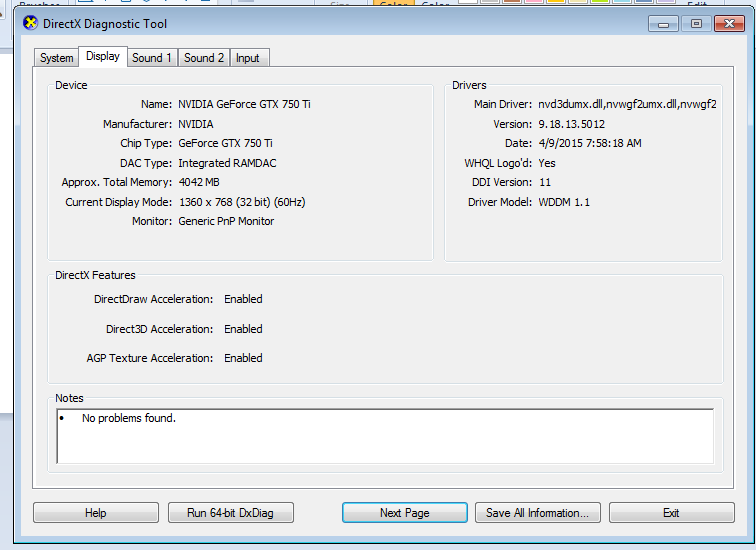Click Save All Information button

click(x=538, y=512)
